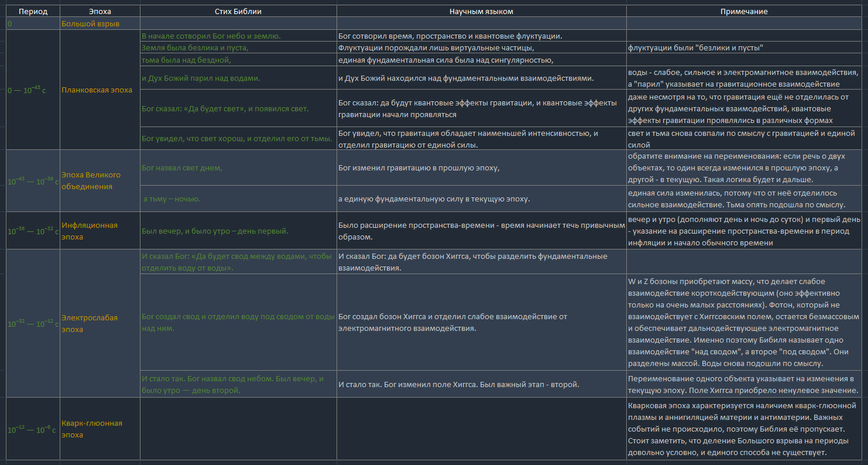Click note 'Кварковая эпоха характеризуется наличием...'
Screen dimensions: 868x465
pos(744,429)
